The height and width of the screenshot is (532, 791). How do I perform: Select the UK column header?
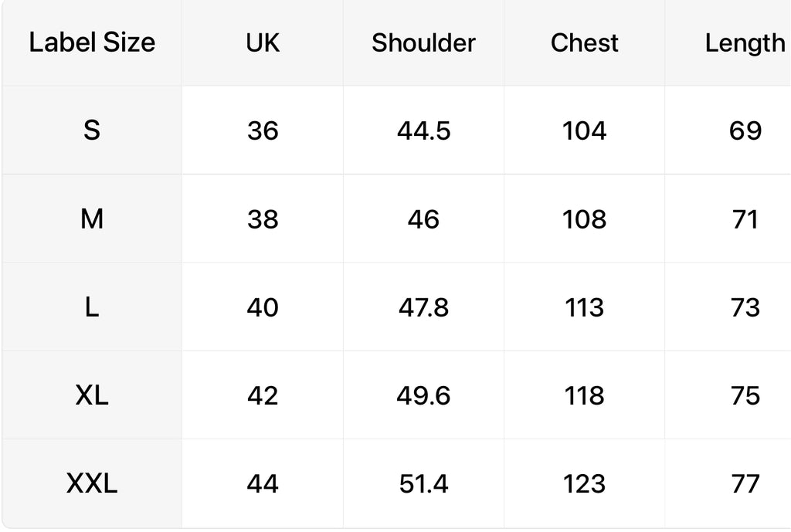coord(263,43)
